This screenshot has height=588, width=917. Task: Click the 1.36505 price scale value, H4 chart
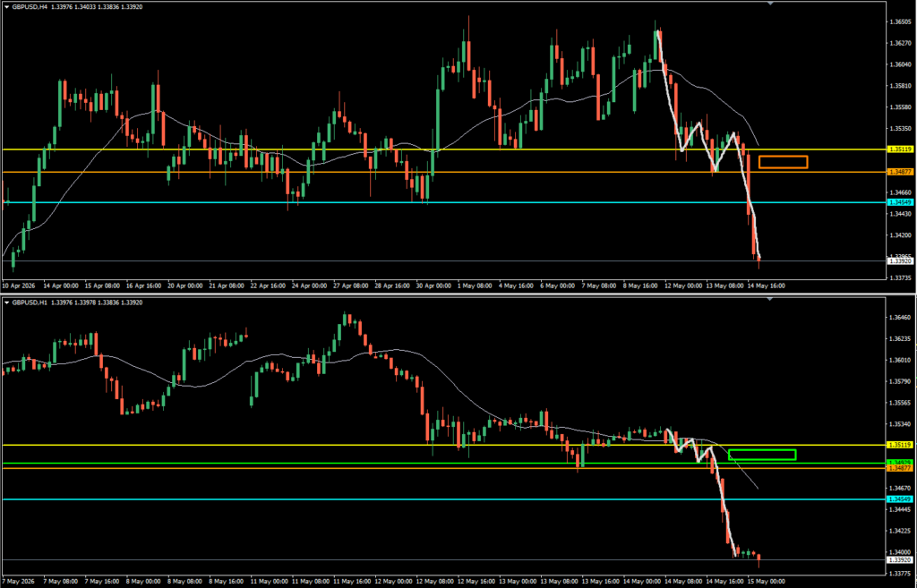point(900,21)
